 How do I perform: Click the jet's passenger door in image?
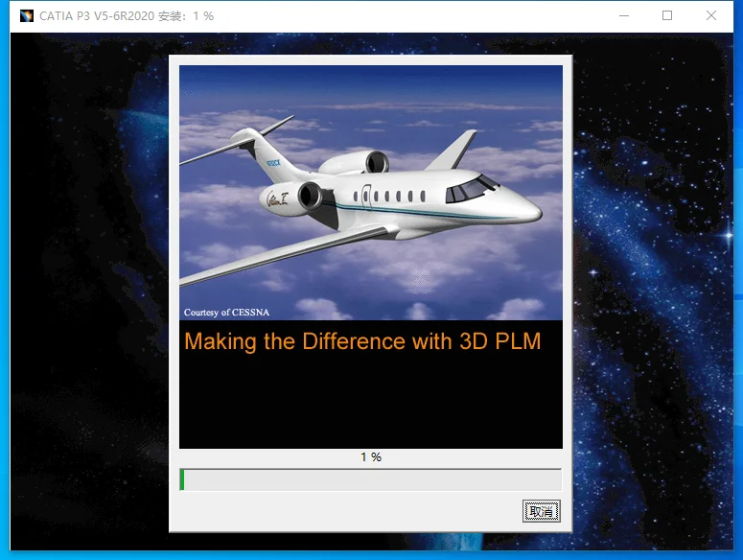pyautogui.click(x=367, y=198)
